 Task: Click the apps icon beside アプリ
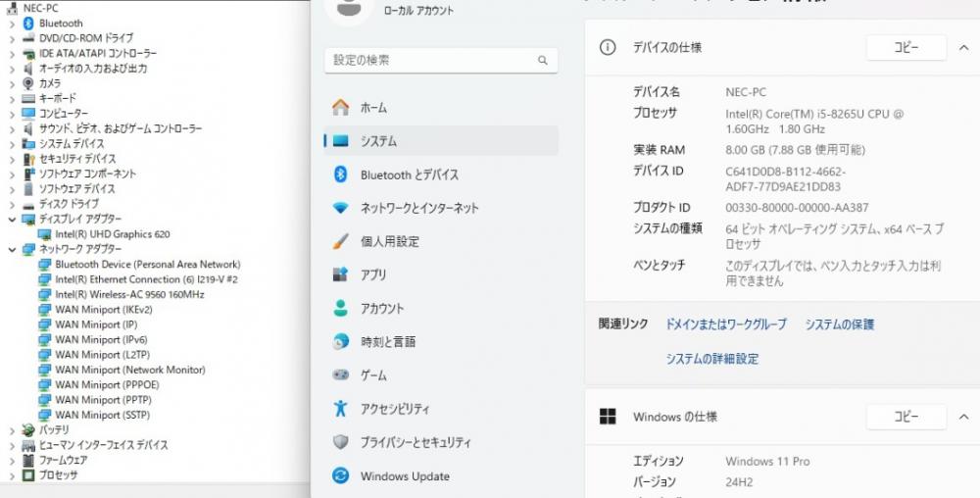point(341,274)
